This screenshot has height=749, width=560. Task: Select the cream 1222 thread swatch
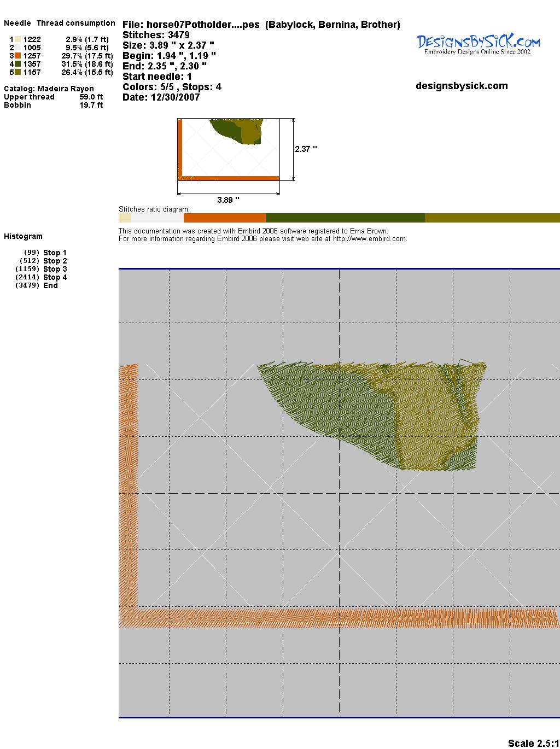(x=17, y=39)
